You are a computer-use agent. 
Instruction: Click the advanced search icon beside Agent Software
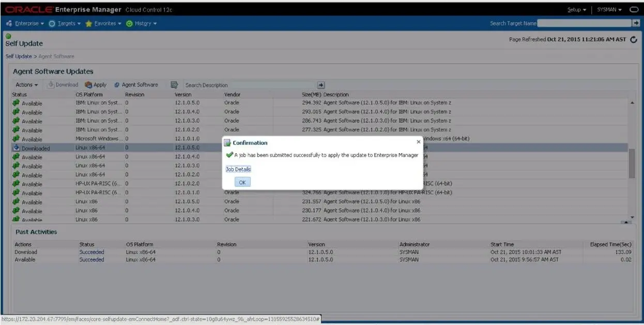point(174,85)
